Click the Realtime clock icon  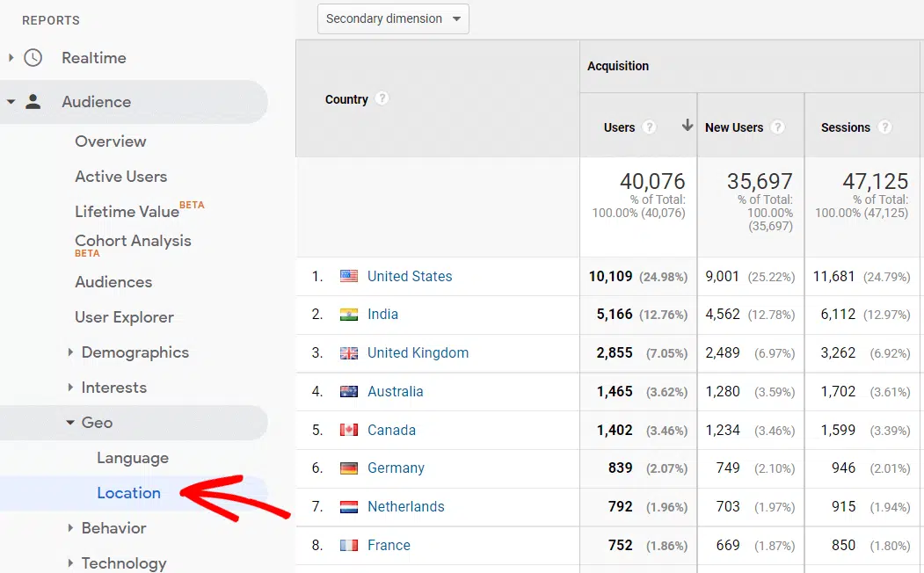coord(33,58)
